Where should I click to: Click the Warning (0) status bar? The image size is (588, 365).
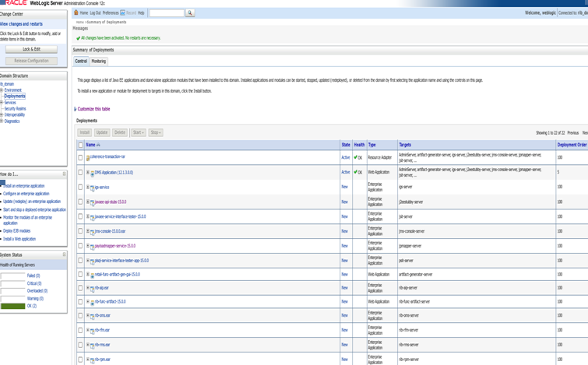[x=13, y=299]
